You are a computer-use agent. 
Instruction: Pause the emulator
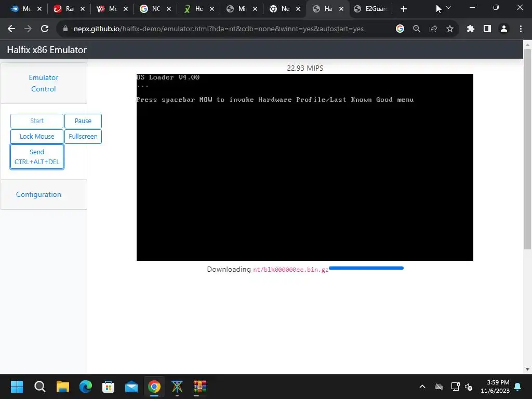83,121
